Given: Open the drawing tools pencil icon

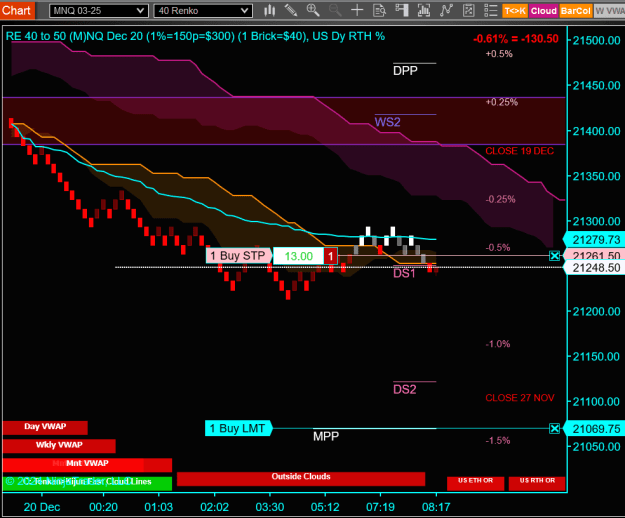Looking at the screenshot, I should pyautogui.click(x=291, y=11).
